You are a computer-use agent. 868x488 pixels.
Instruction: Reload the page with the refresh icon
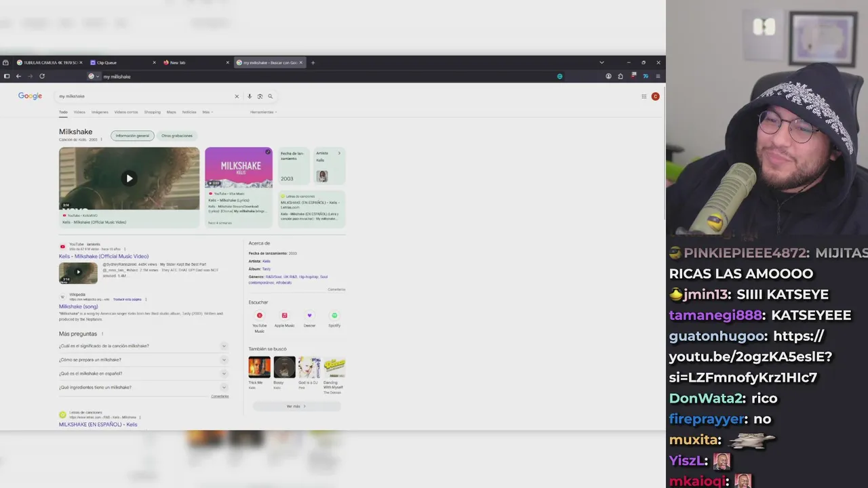tap(42, 77)
